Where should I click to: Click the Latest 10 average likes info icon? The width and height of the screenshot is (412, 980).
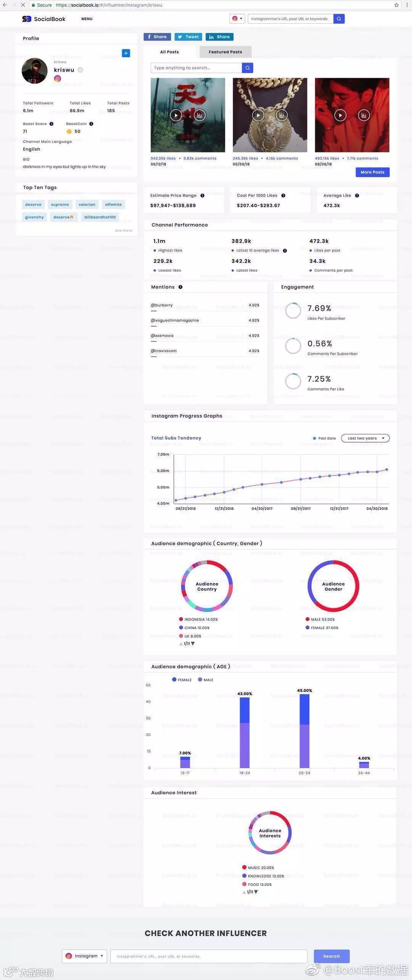(x=285, y=251)
